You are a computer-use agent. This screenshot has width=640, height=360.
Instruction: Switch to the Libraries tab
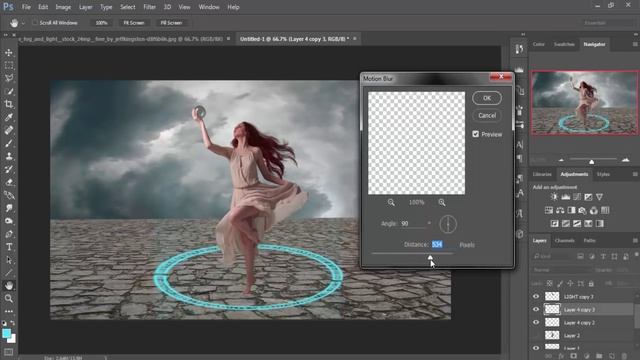tap(542, 174)
